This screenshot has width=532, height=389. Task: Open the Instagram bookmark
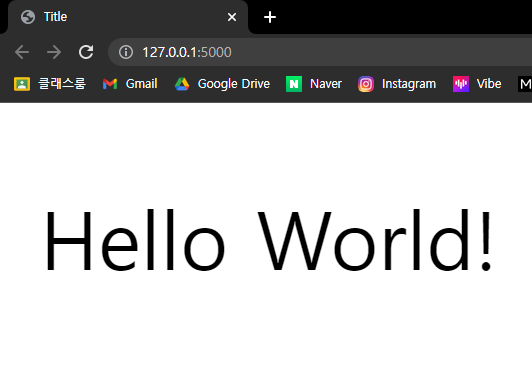click(x=397, y=84)
